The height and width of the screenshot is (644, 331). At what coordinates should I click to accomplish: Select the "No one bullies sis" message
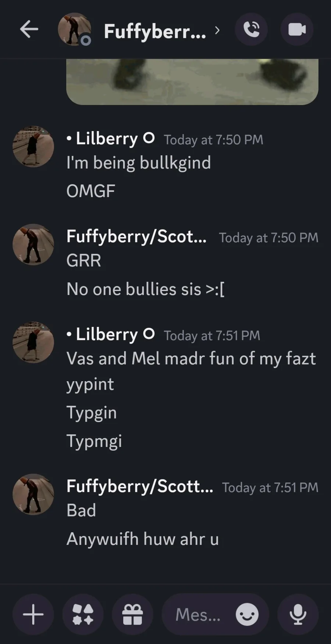[146, 289]
